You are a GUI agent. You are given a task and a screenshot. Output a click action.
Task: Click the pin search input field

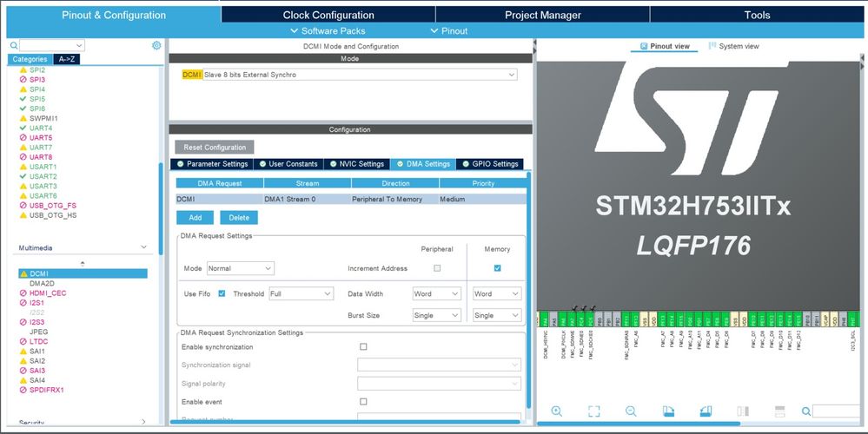[836, 411]
